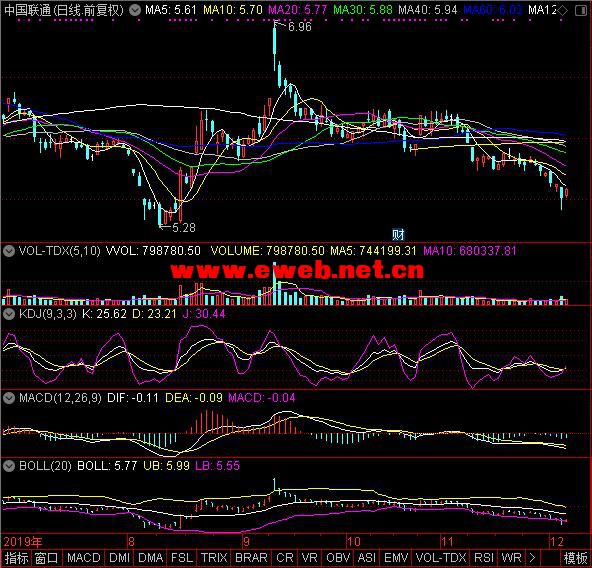Click the BOLL panel dropdown circle icon
The width and height of the screenshot is (592, 568).
pos(9,466)
